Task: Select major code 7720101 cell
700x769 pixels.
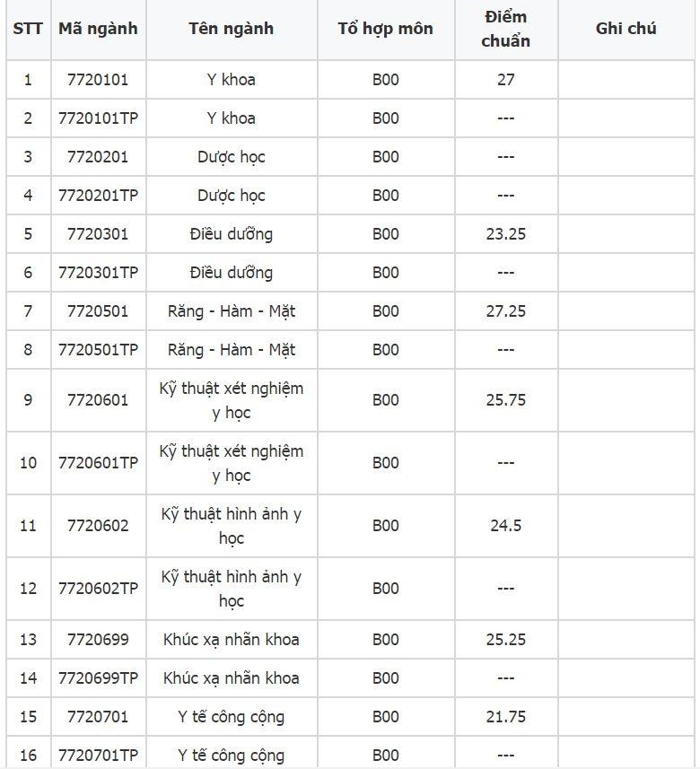Action: click(x=98, y=80)
